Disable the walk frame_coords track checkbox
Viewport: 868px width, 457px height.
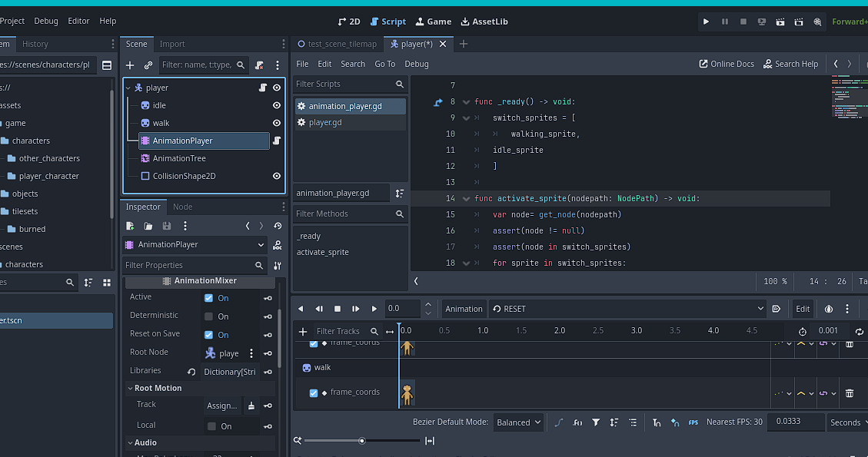pos(314,392)
